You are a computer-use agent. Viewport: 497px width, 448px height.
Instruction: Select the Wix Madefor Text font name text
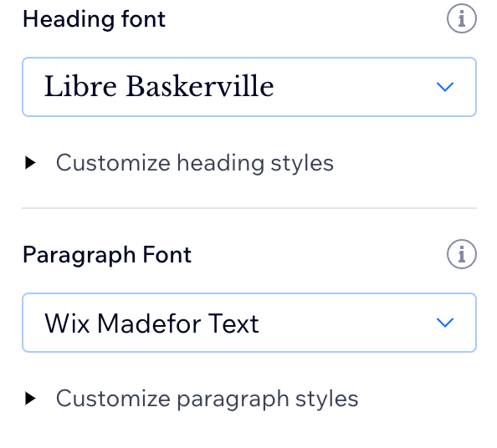pos(151,323)
